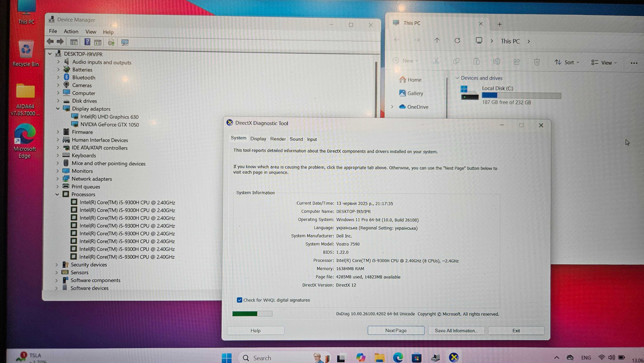Switch to Render tab in DirectX tool

pyautogui.click(x=278, y=139)
